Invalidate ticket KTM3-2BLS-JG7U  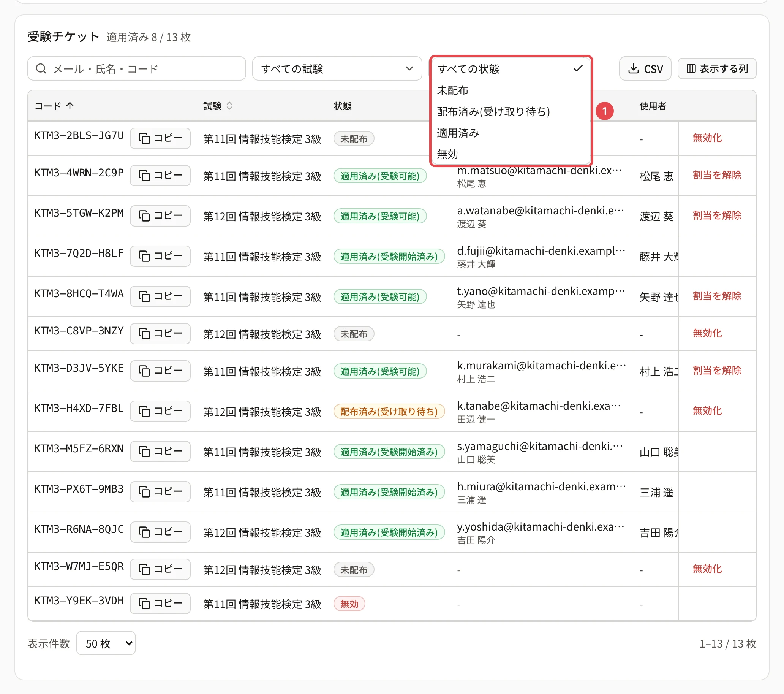[x=707, y=138]
